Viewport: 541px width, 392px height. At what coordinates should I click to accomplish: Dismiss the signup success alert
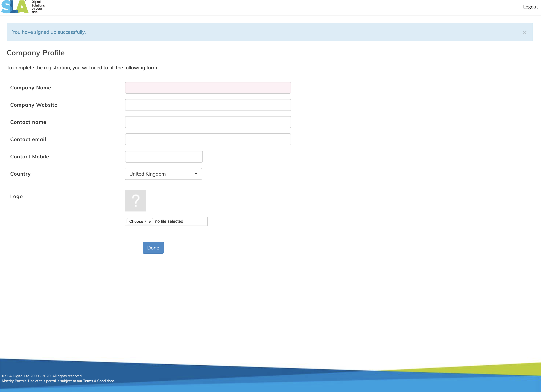point(524,33)
